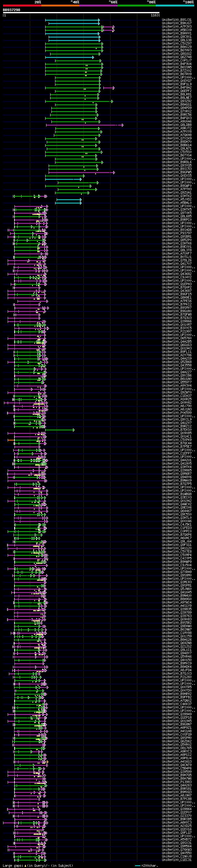
Task: Select hit UniRef100_P21997
Action: [177, 332]
